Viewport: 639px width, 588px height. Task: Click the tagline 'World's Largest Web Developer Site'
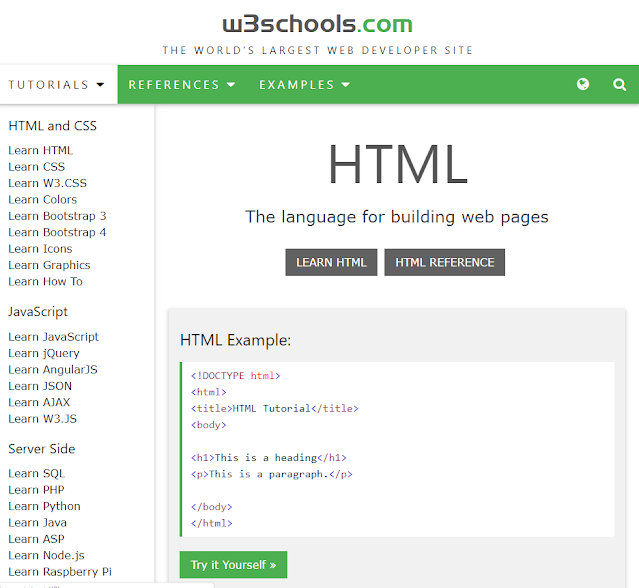(x=317, y=50)
